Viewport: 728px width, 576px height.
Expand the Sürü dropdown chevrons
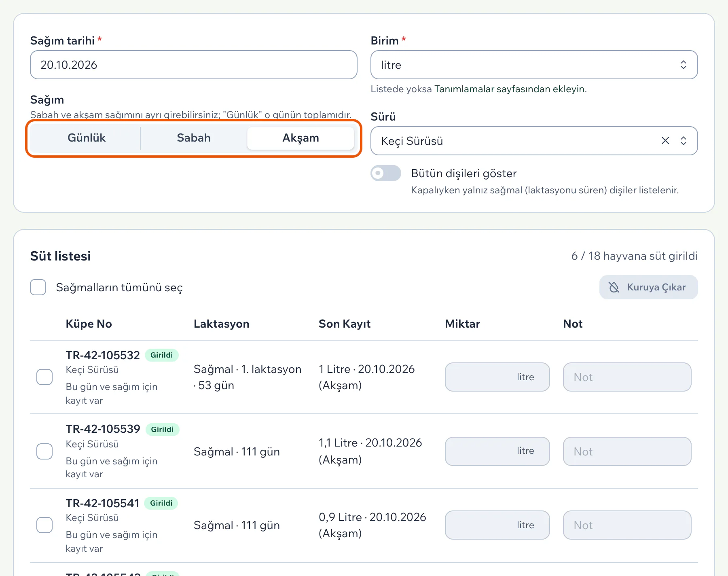coord(683,141)
